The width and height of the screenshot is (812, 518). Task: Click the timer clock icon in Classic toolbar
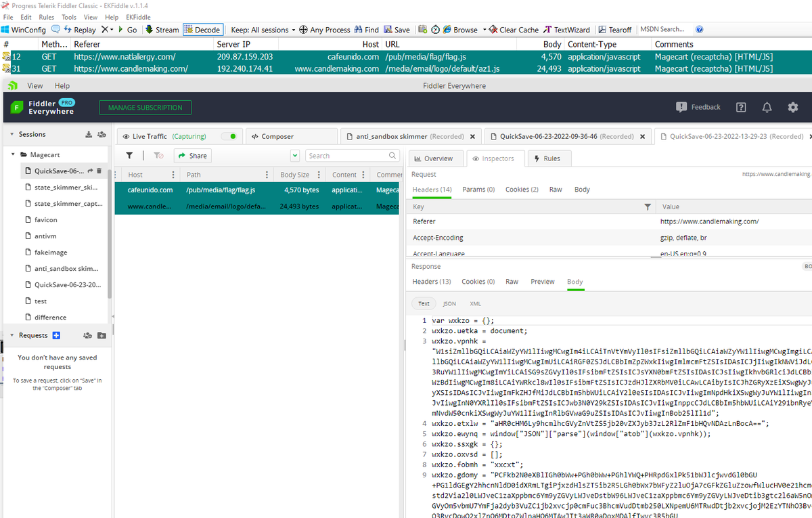(x=435, y=30)
